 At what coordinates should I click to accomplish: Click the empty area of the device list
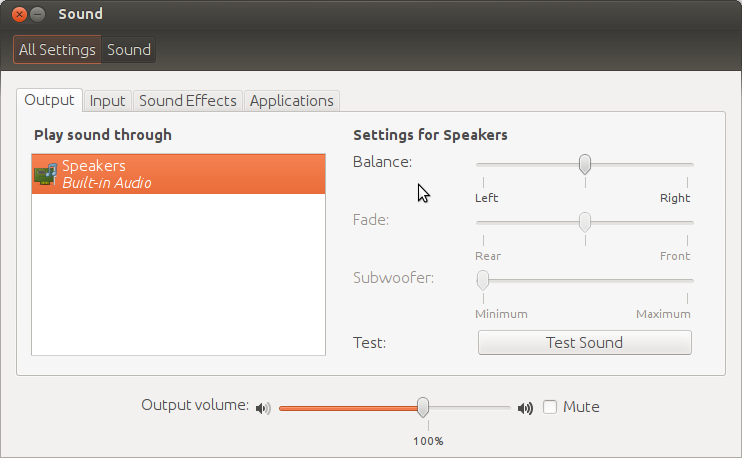coord(178,275)
